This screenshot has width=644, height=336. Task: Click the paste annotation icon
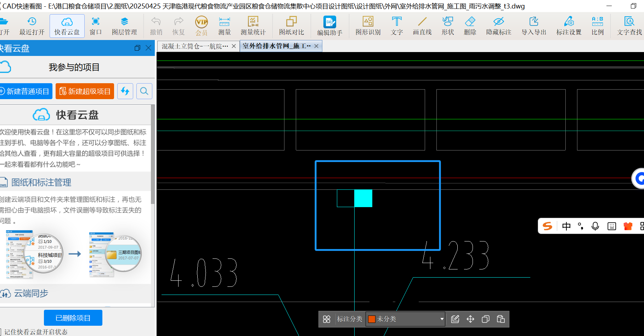501,319
